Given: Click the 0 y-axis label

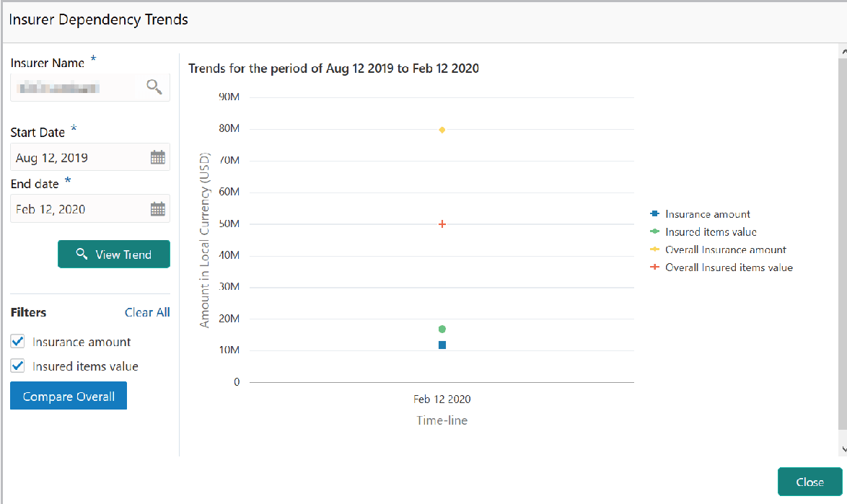Looking at the screenshot, I should [x=237, y=382].
